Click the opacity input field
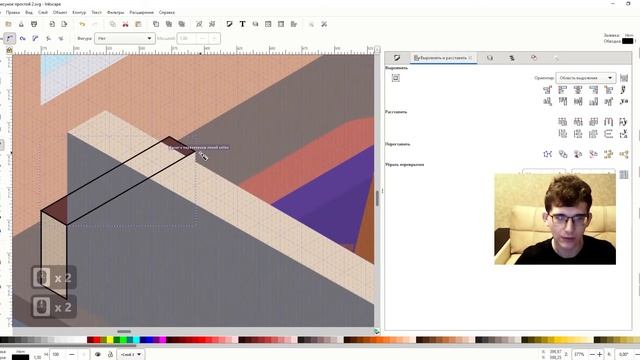Screen dimensions: 640x360 [57, 354]
